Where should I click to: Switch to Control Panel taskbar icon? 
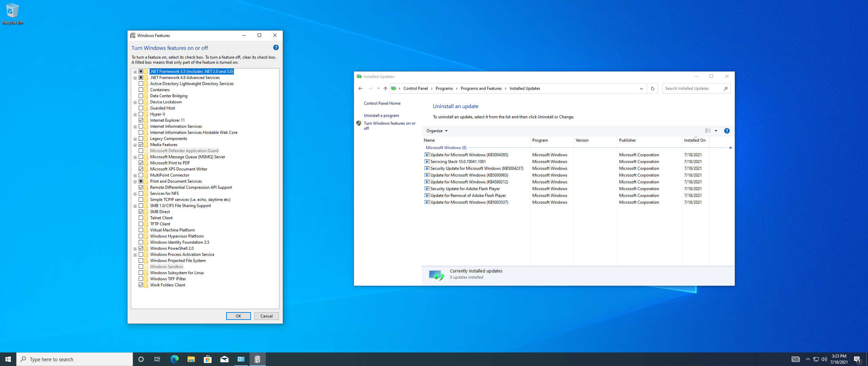(x=241, y=359)
